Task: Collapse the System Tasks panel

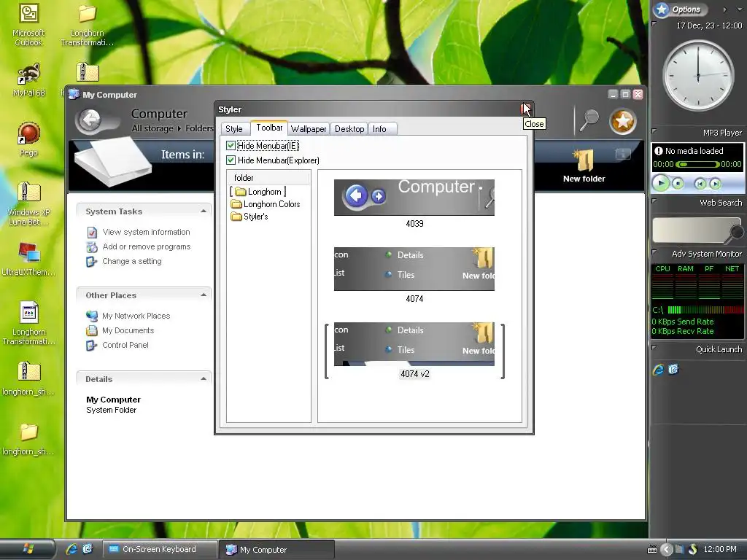Action: pos(204,211)
